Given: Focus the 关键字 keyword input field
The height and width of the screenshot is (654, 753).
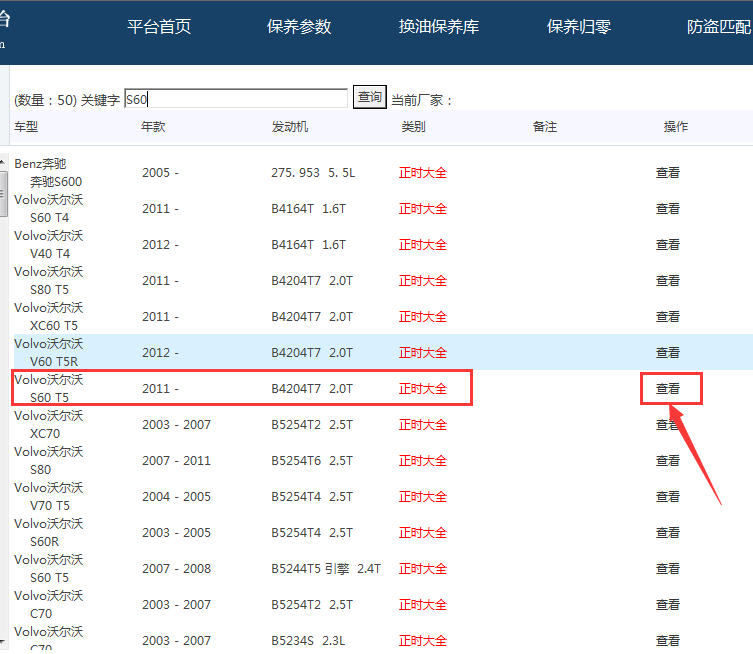Looking at the screenshot, I should pyautogui.click(x=236, y=98).
